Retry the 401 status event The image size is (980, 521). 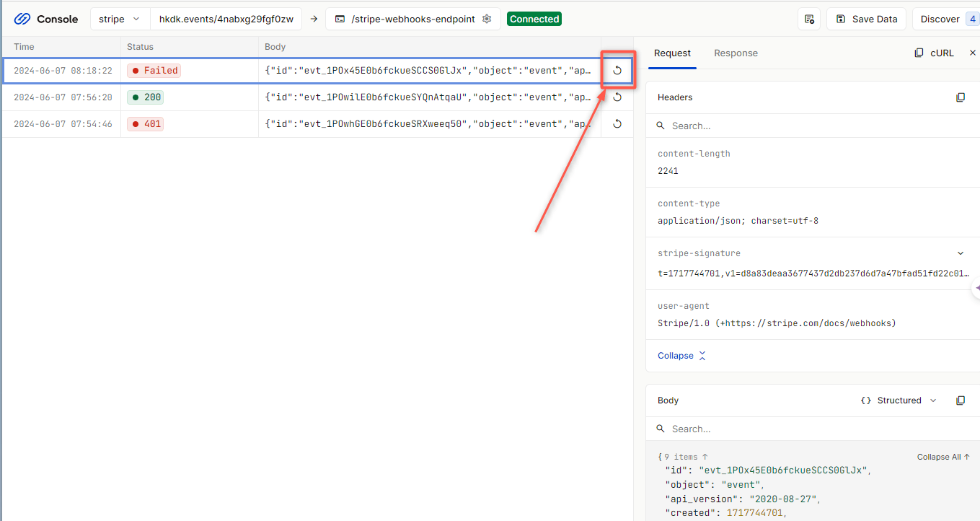pos(617,123)
